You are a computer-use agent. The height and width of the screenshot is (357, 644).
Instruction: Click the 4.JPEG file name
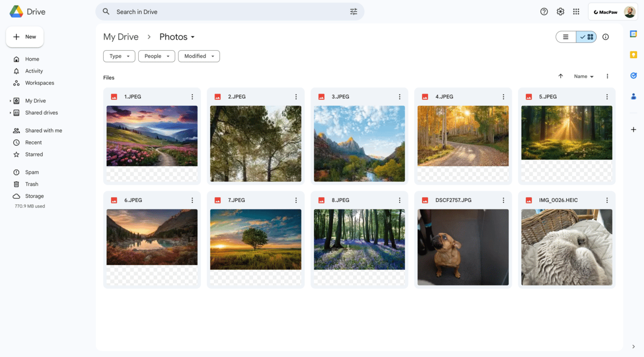[444, 97]
